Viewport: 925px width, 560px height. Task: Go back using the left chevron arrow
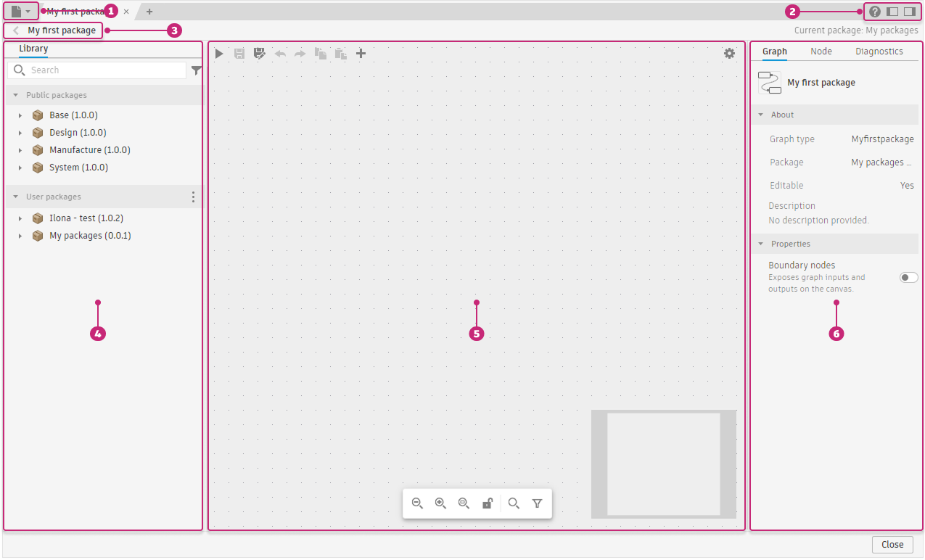[x=16, y=30]
